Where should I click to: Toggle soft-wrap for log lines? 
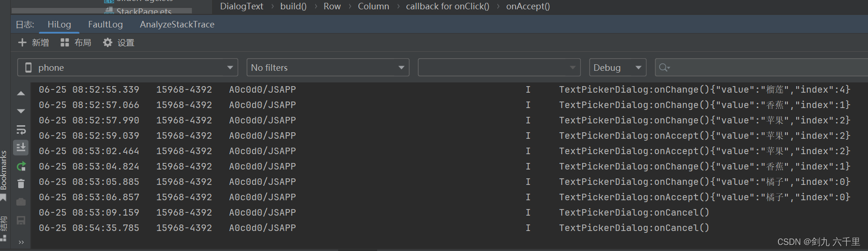click(x=21, y=129)
